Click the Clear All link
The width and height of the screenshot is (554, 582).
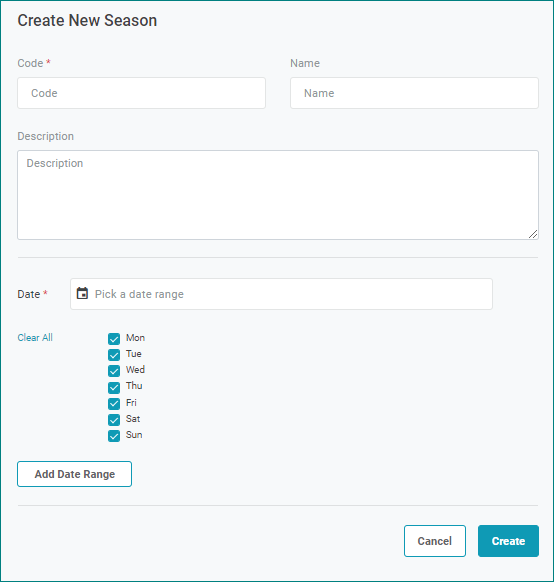(35, 337)
